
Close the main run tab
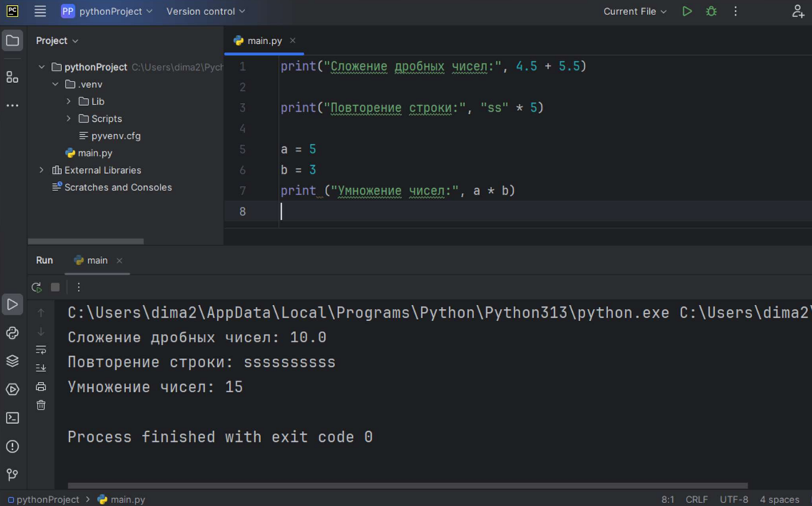point(120,260)
